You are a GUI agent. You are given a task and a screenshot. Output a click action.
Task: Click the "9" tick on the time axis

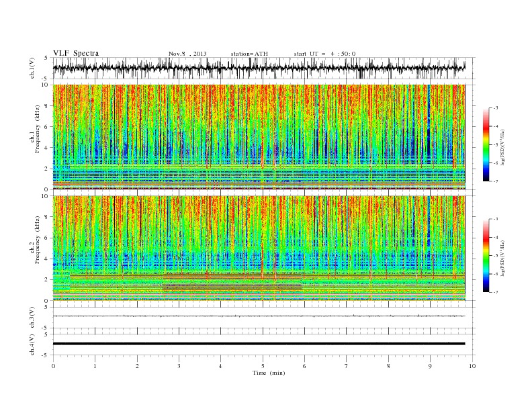430,366
